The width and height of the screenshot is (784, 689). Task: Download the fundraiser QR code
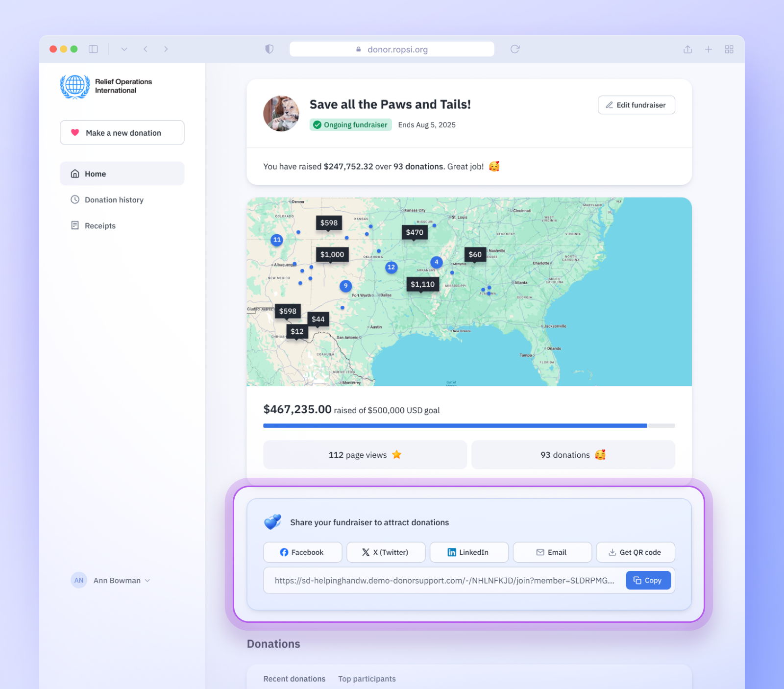coord(635,552)
